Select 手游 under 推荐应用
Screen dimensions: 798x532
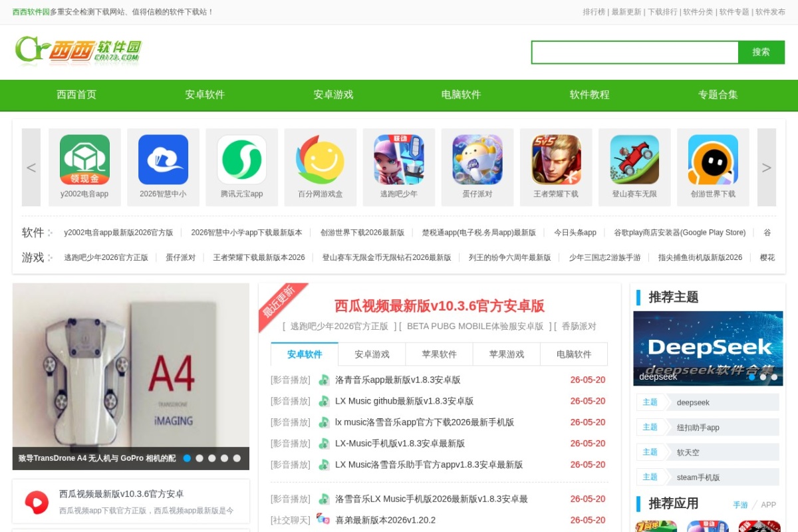click(x=740, y=505)
